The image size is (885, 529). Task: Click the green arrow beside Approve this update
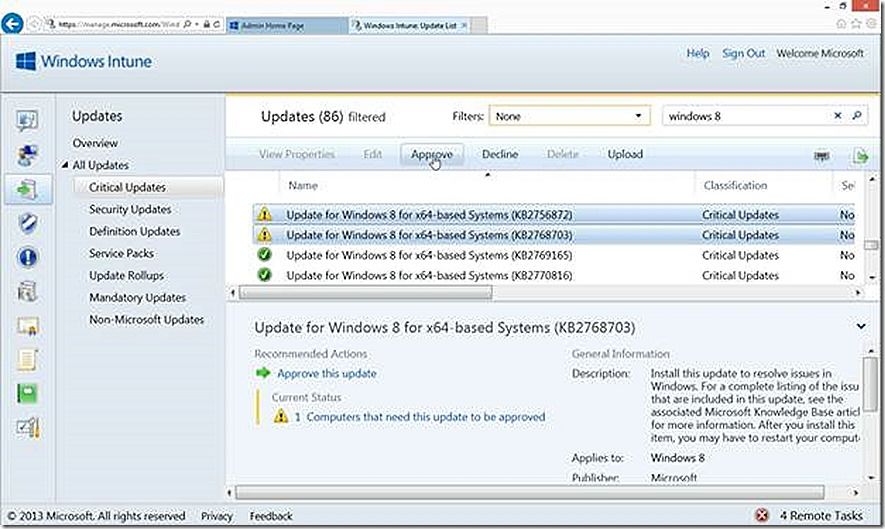click(263, 373)
